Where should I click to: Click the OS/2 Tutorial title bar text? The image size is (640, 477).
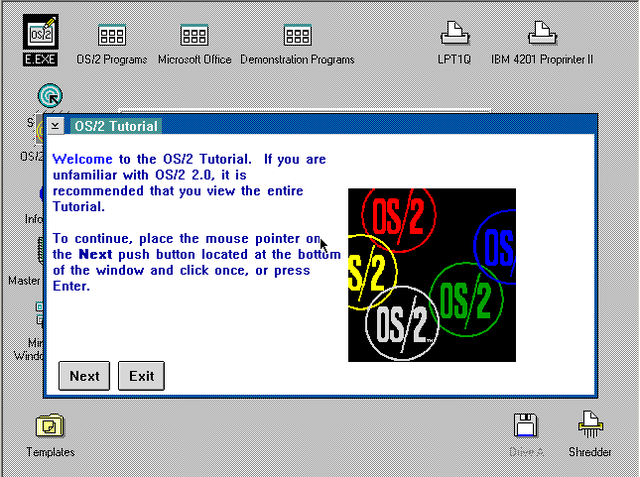coord(116,126)
